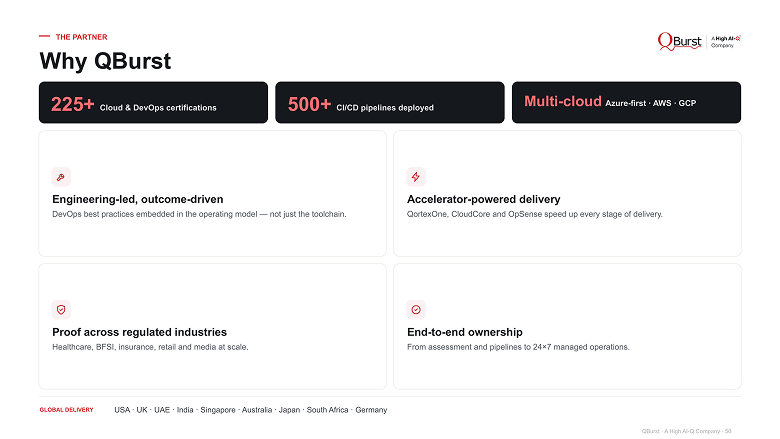Click the 'DevOps best practices embedded' description
The width and height of the screenshot is (780, 439).
(199, 214)
